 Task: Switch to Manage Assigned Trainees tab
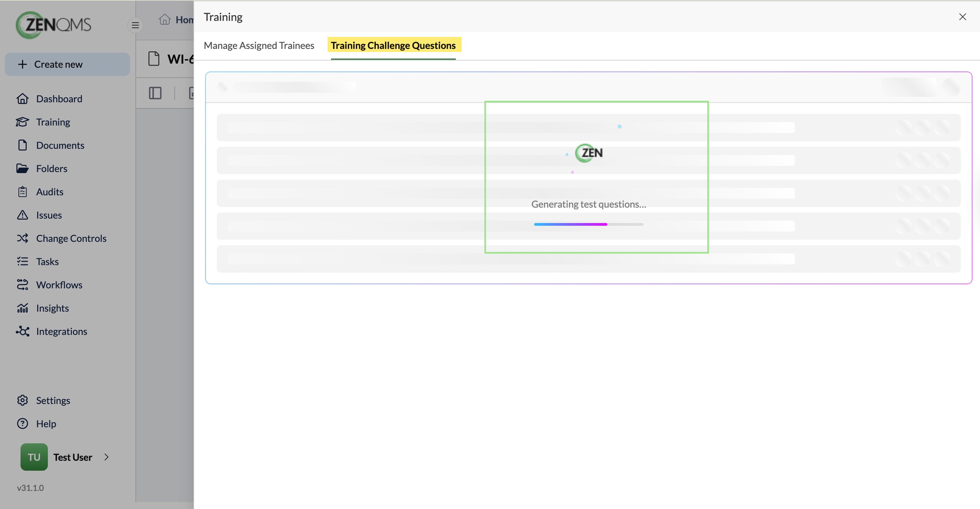pyautogui.click(x=259, y=45)
